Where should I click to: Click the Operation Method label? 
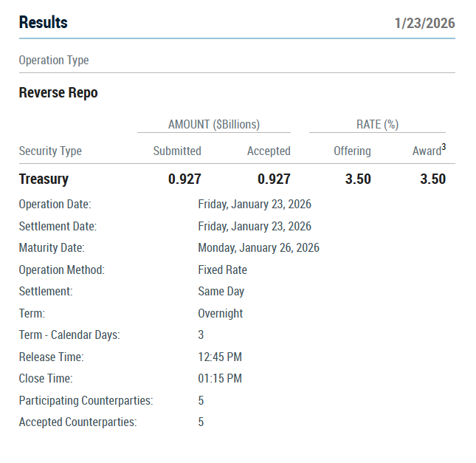pos(62,270)
